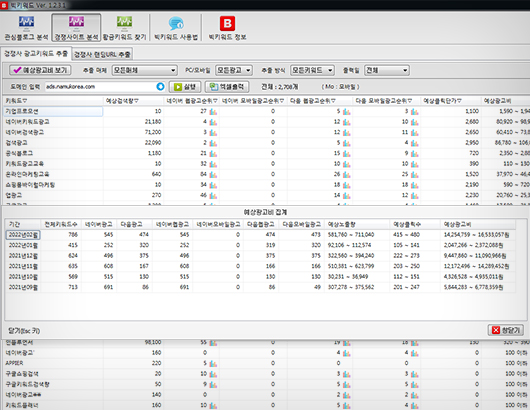530x410 pixels.
Task: Click the 예상노출량 column header in summary
Action: pyautogui.click(x=357, y=224)
